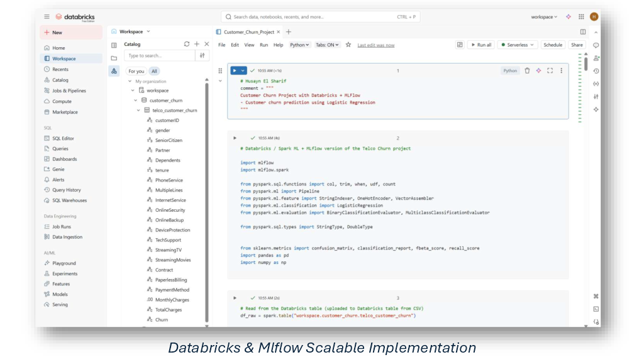
Task: Open the Python language selector dropdown
Action: pyautogui.click(x=299, y=45)
